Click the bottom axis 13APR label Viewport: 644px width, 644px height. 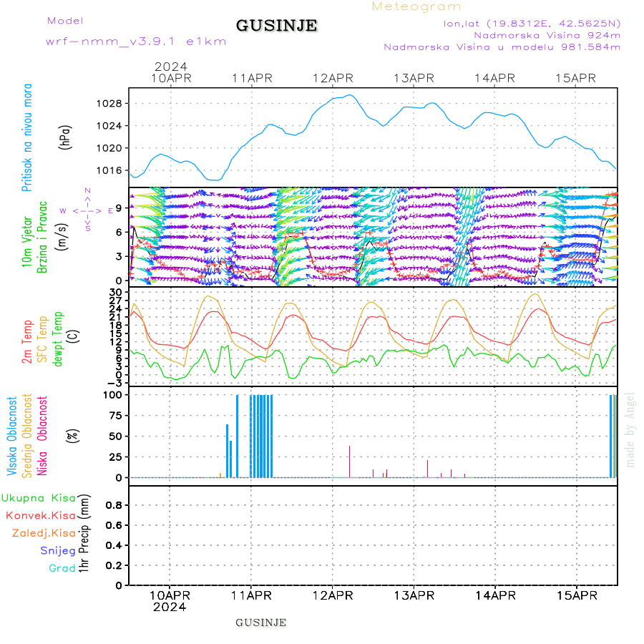414,596
